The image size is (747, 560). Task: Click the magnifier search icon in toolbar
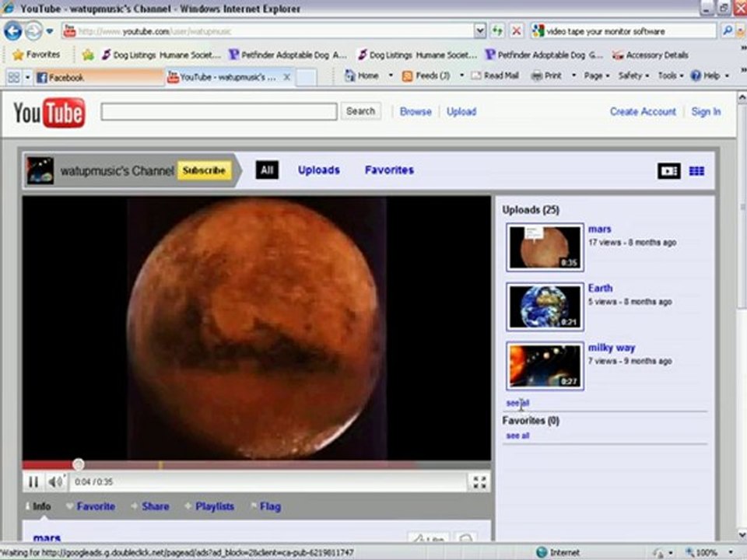(x=727, y=31)
